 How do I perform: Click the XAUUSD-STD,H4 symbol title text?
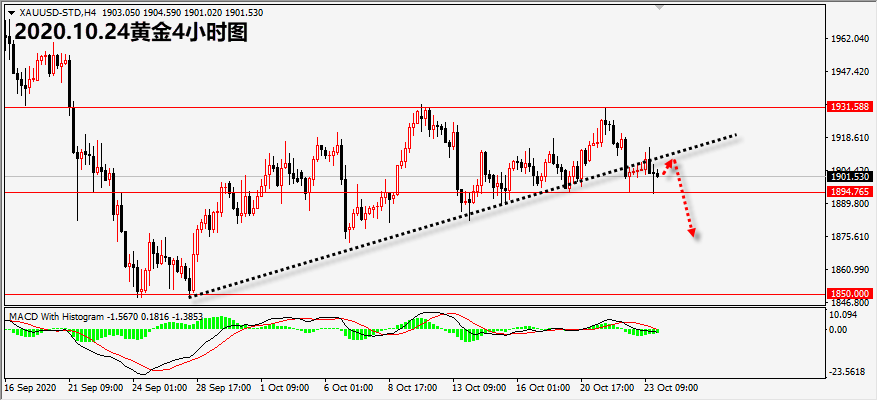(60, 11)
